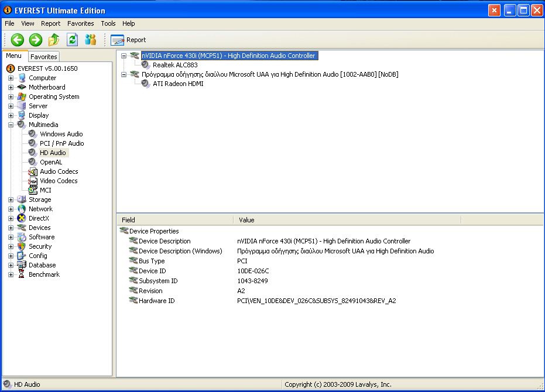Click the EVEREST v5.00.1650 root info icon
This screenshot has height=392, width=545.
click(x=11, y=68)
